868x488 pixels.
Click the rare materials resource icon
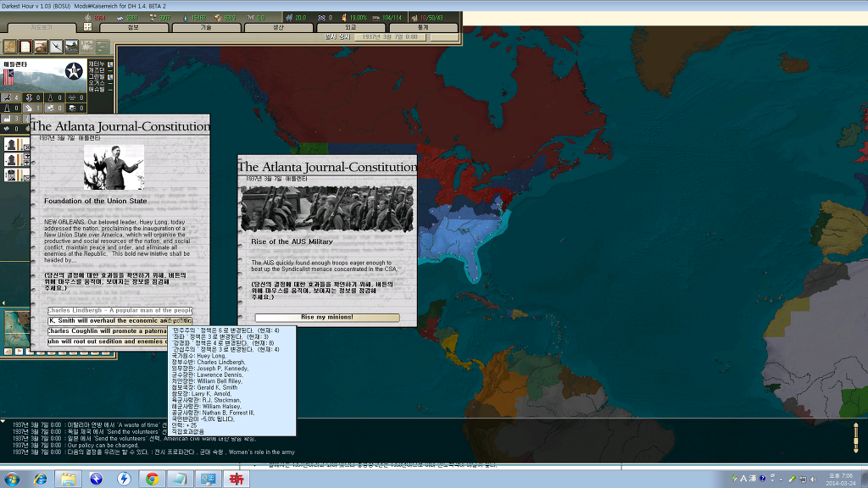(153, 18)
